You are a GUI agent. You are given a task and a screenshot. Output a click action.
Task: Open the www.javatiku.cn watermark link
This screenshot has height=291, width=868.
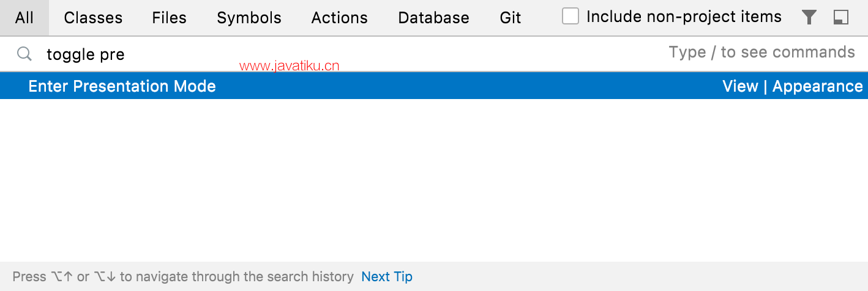[x=290, y=66]
